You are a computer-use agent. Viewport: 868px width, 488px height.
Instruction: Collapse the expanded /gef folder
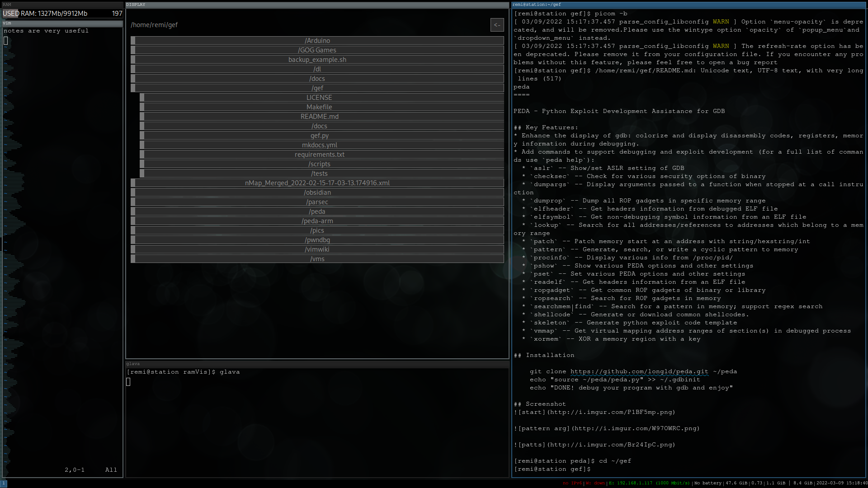pyautogui.click(x=317, y=88)
